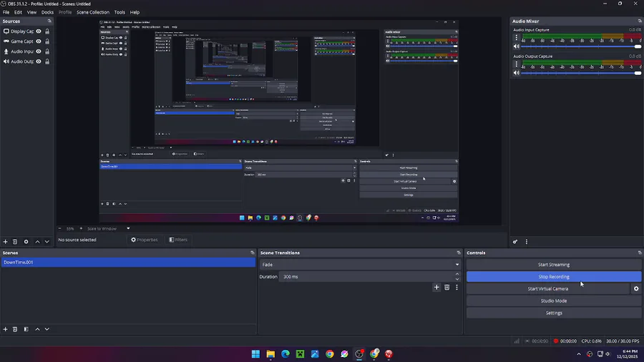
Task: Open the View menu
Action: tap(31, 12)
